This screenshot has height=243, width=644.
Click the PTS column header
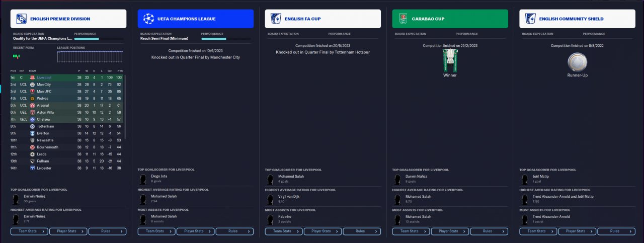tap(120, 71)
